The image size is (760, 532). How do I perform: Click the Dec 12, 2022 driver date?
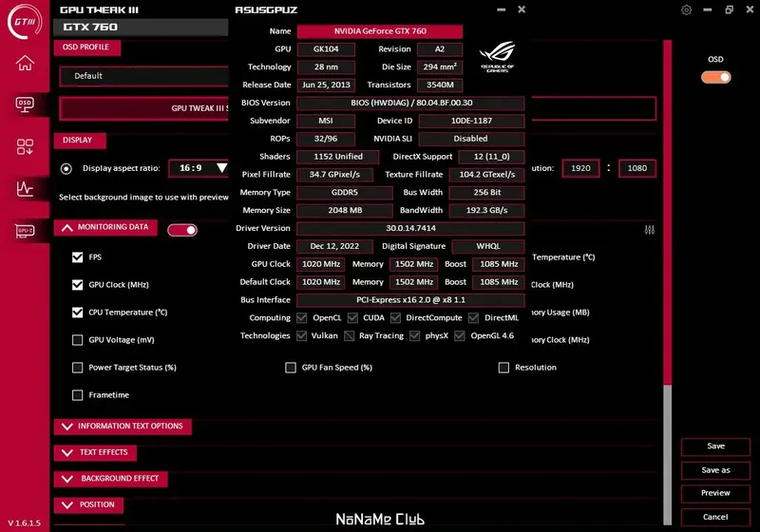coord(334,246)
